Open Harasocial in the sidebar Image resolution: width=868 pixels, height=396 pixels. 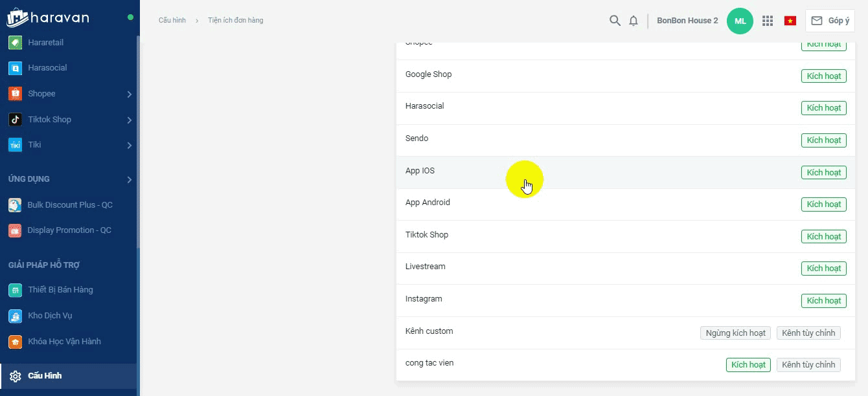pos(47,68)
